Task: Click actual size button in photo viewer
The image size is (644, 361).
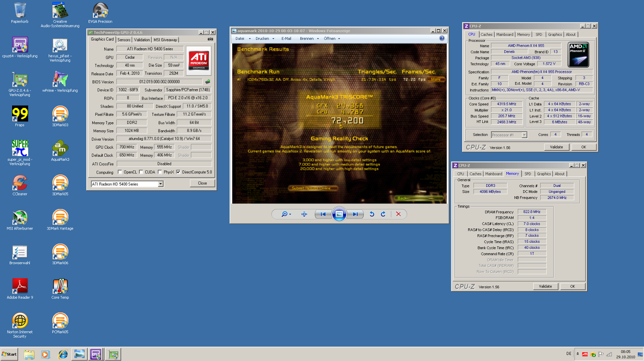Action: 304,214
